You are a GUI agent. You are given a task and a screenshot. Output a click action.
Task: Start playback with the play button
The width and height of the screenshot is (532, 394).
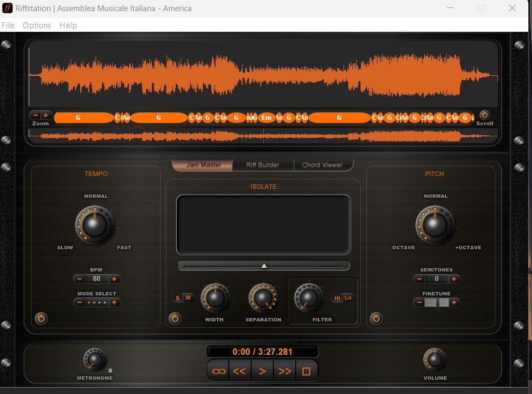point(262,371)
